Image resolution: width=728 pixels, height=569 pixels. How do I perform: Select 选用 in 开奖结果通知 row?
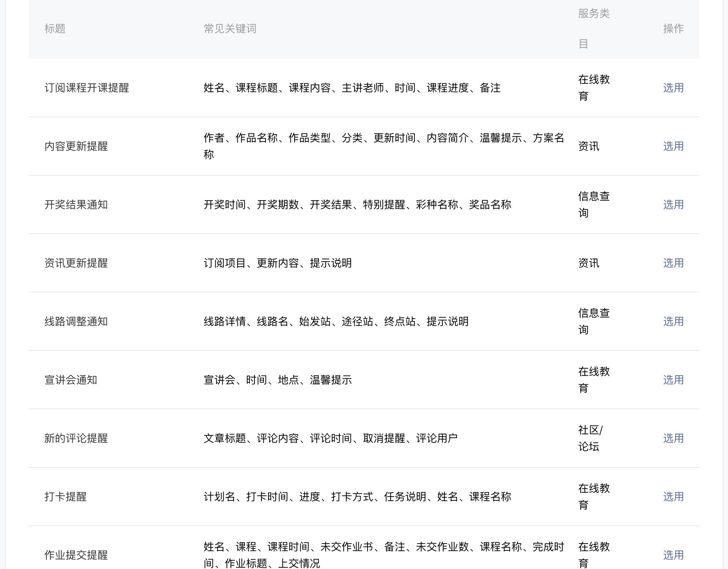(673, 204)
